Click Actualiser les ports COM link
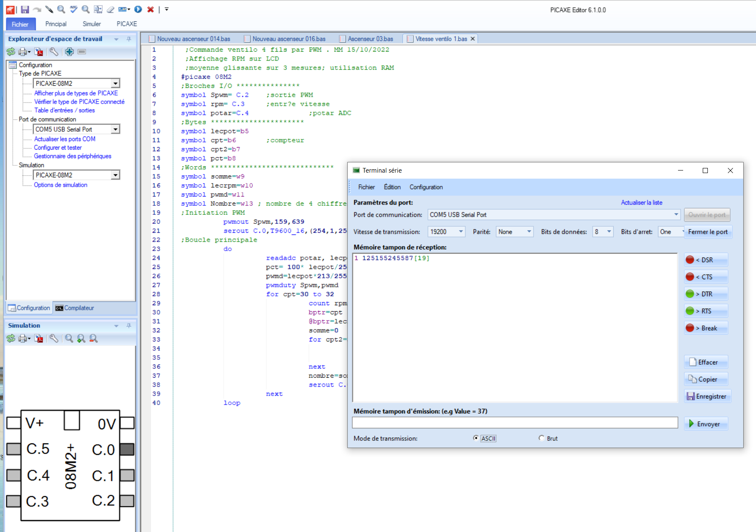Screen dimensions: 756x532 point(65,139)
